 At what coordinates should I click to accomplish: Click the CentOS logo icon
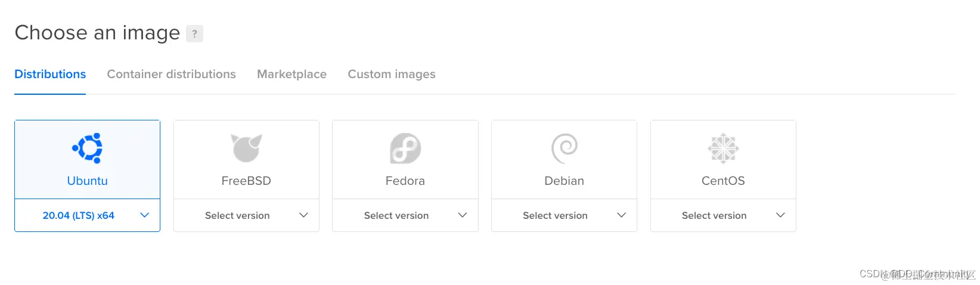pyautogui.click(x=723, y=148)
